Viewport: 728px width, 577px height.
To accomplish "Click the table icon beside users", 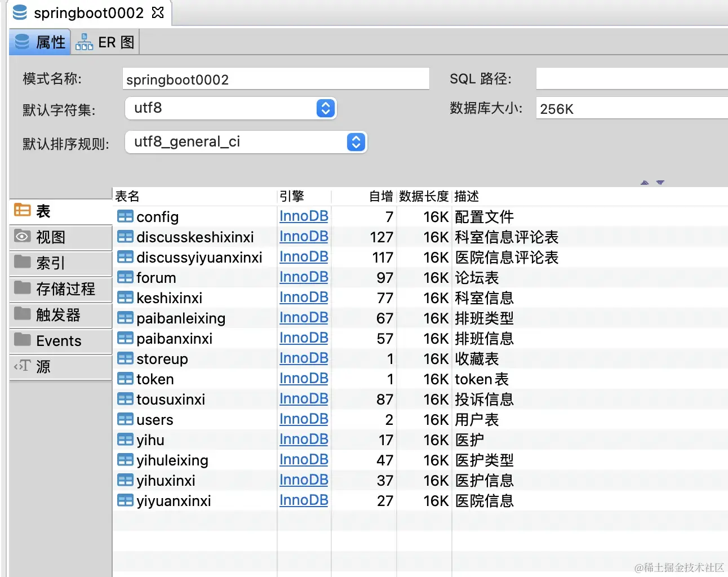I will click(x=125, y=419).
